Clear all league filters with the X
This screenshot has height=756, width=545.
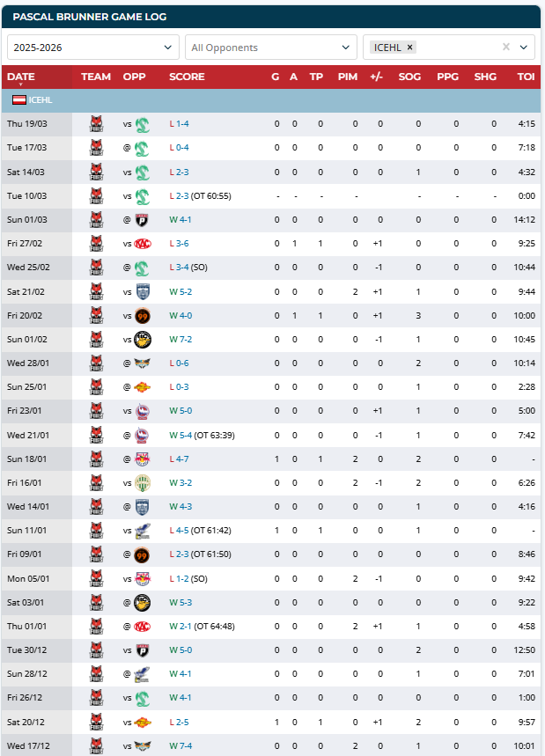tap(506, 47)
